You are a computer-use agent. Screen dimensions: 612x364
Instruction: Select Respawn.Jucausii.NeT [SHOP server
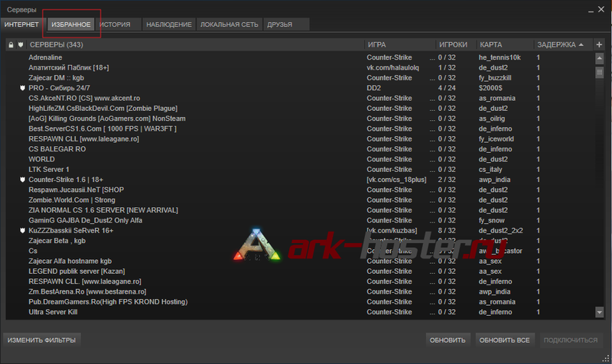(299, 190)
